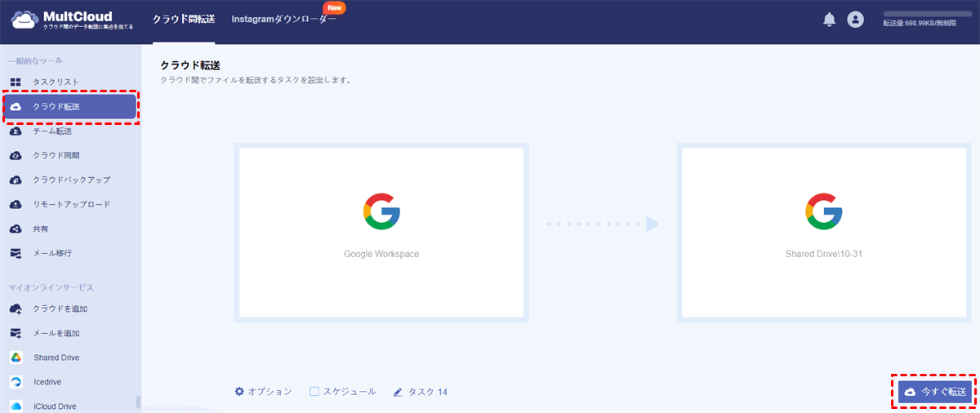Click the pencil icon beside タスク 14

(x=399, y=392)
